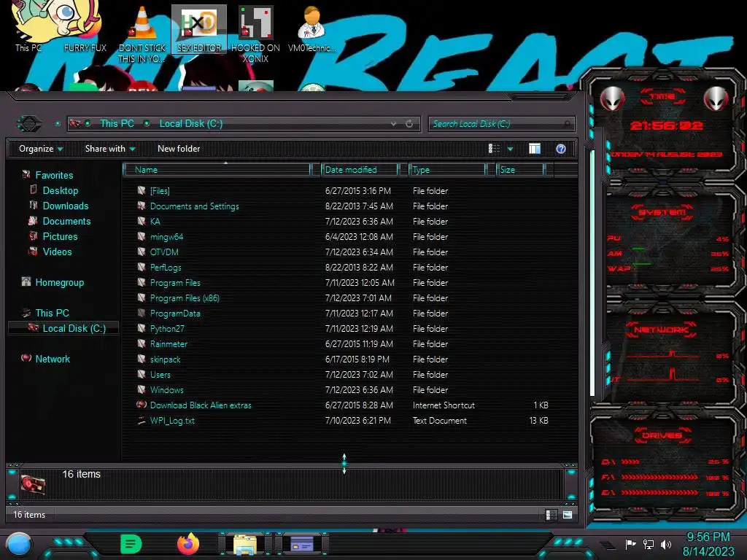Select Homegroup in the navigation pane
747x560 pixels.
(59, 282)
